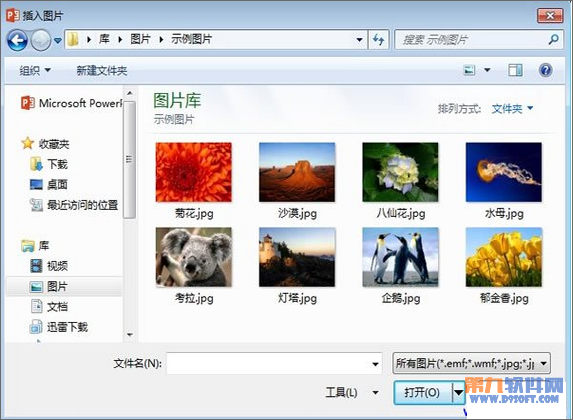573x420 pixels.
Task: Open 桌面 in favorites
Action: click(49, 185)
